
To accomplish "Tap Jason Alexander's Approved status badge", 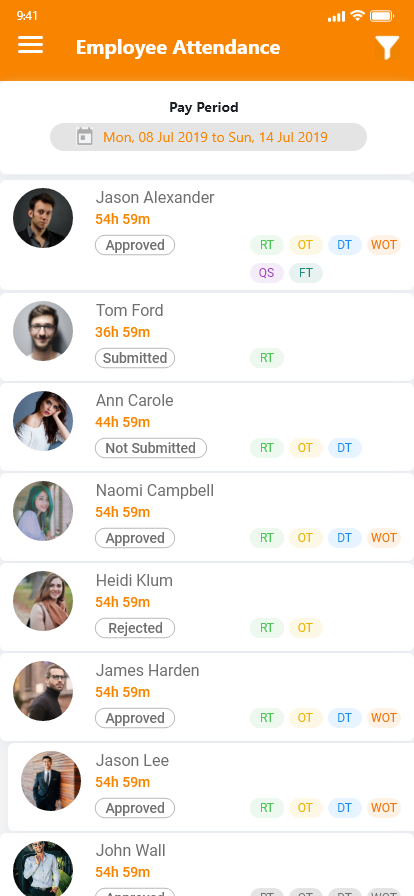I will pos(135,245).
